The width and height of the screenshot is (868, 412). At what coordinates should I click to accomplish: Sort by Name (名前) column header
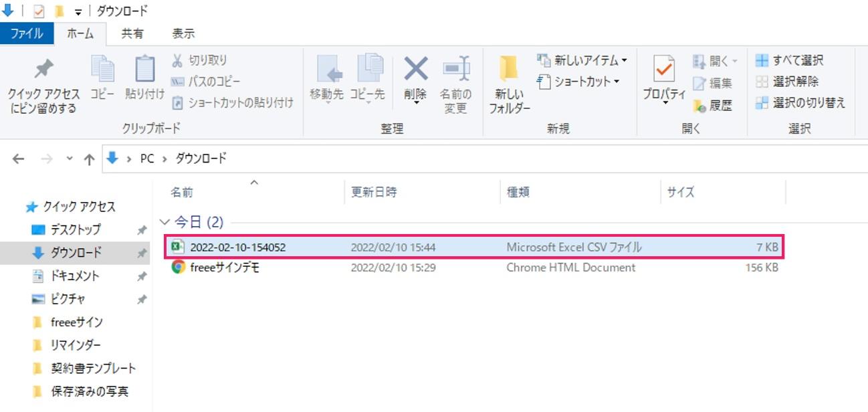pos(182,192)
